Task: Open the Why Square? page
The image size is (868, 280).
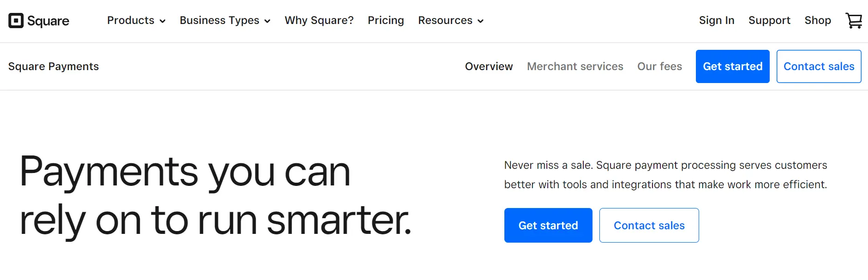Action: (319, 21)
